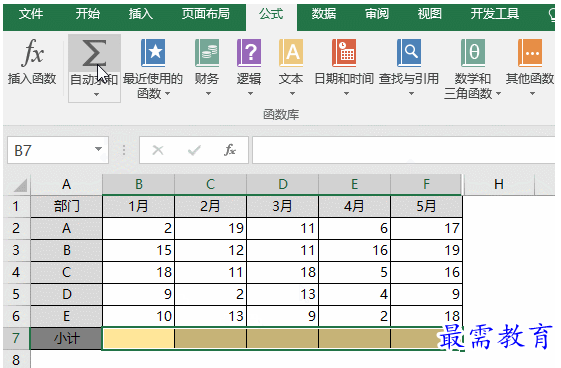561x368 pixels.
Task: Select column E header
Action: point(355,185)
